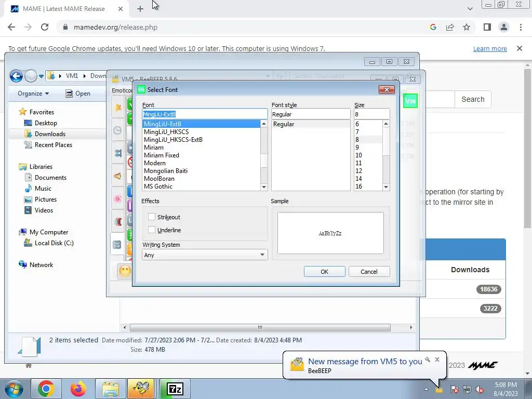532x399 pixels.
Task: Click the BeeBEEP mail icon in system tray
Action: (x=438, y=390)
